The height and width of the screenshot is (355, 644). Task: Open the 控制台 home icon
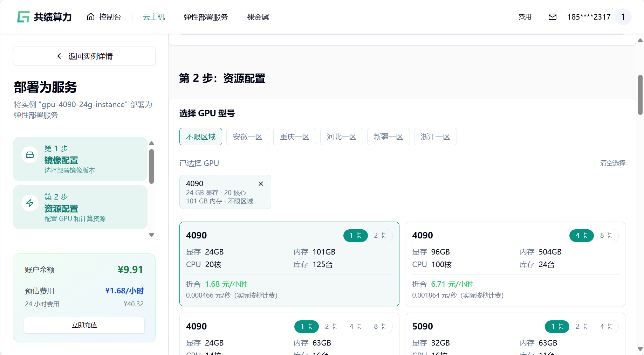pyautogui.click(x=91, y=17)
